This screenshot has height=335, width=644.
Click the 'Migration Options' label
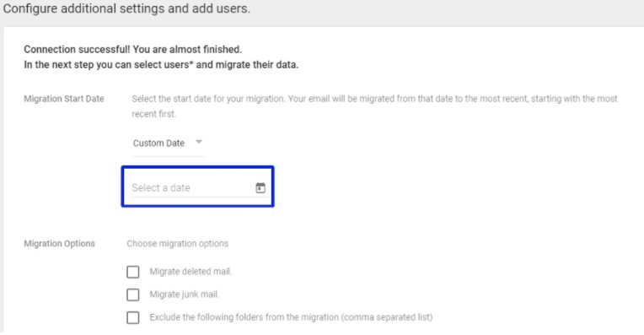click(59, 243)
